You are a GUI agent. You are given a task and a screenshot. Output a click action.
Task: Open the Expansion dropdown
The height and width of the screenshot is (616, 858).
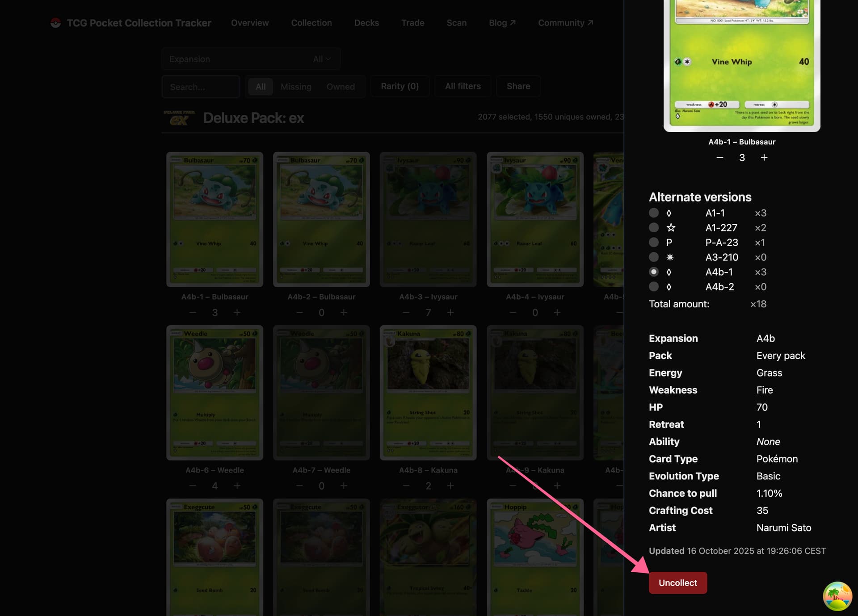point(251,59)
